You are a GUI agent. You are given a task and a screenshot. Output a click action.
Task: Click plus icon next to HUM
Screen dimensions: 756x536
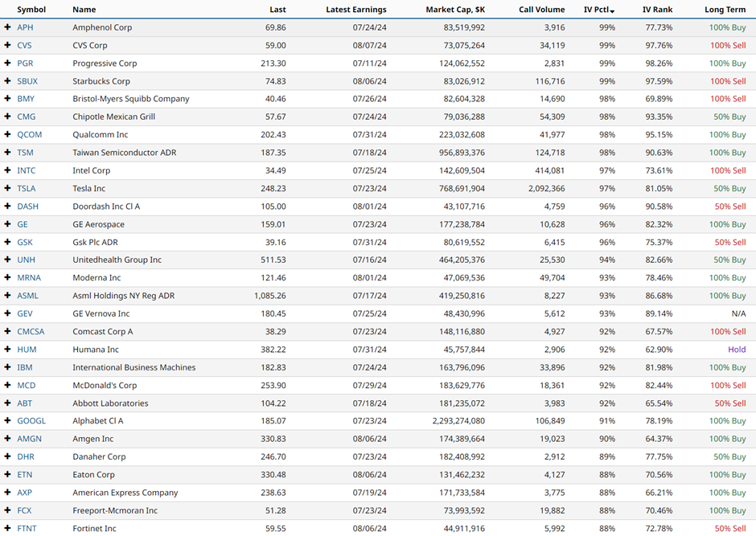[8, 350]
